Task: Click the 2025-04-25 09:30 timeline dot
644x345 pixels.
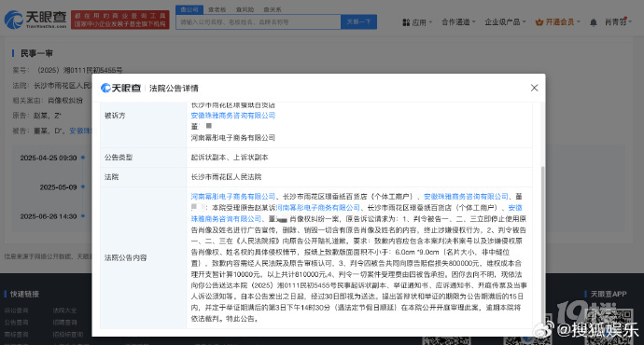Action: tap(83, 158)
